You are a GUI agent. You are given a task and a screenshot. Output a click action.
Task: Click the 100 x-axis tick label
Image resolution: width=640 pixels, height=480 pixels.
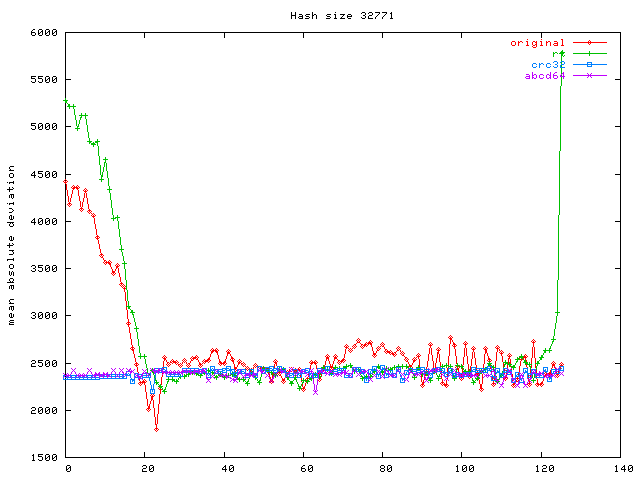(x=463, y=468)
